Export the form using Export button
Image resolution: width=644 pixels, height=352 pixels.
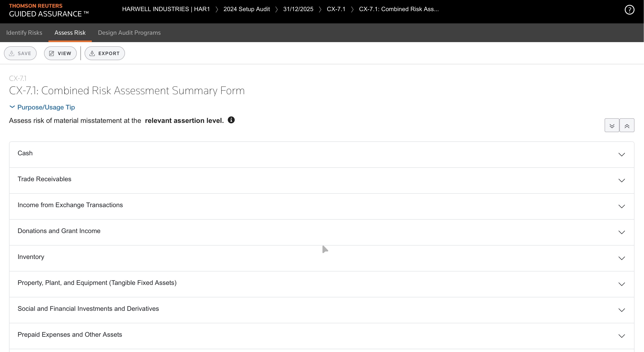(x=105, y=53)
